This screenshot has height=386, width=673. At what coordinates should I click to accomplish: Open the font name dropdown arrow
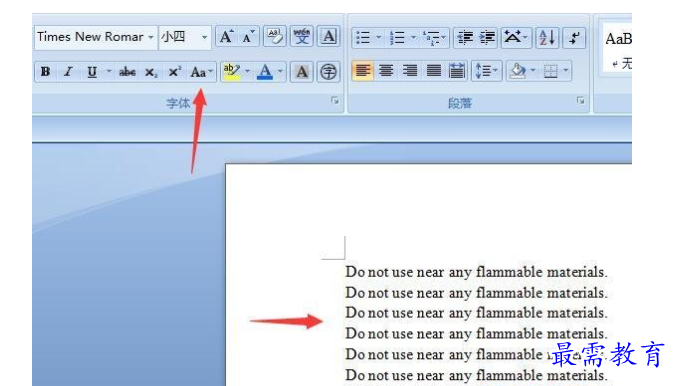pos(151,37)
